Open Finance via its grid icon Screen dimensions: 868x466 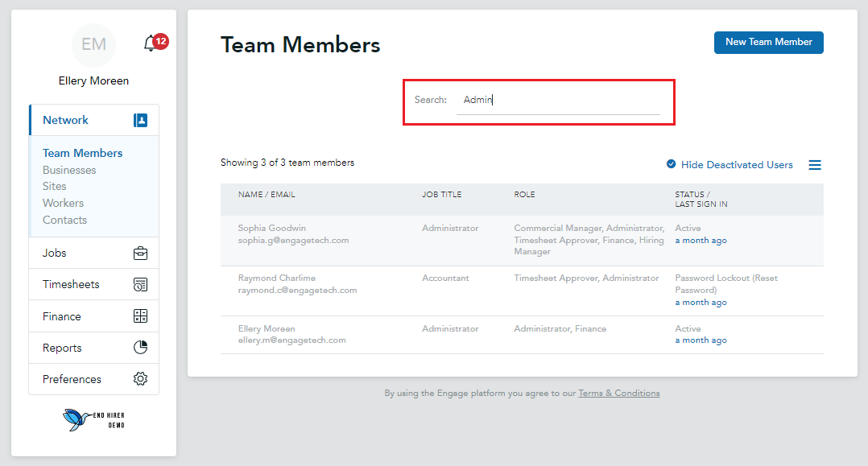tap(140, 315)
